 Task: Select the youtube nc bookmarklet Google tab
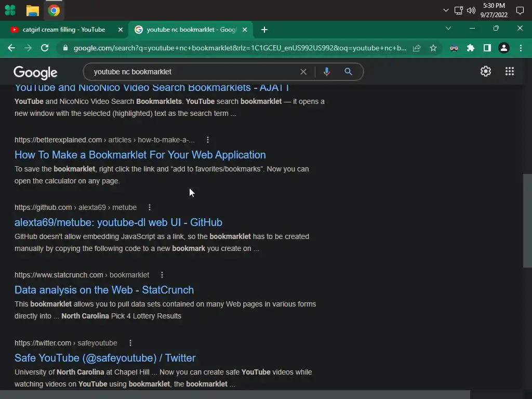pos(191,30)
